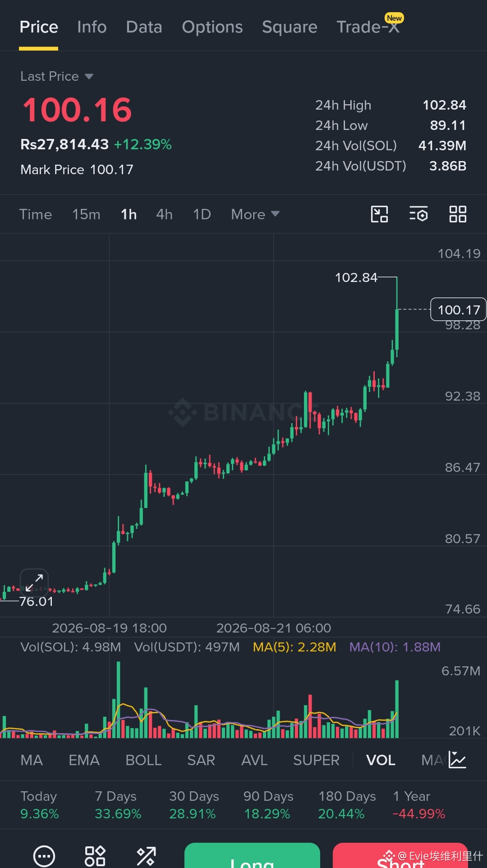Switch to the Square tab
The width and height of the screenshot is (487, 868).
tap(290, 27)
